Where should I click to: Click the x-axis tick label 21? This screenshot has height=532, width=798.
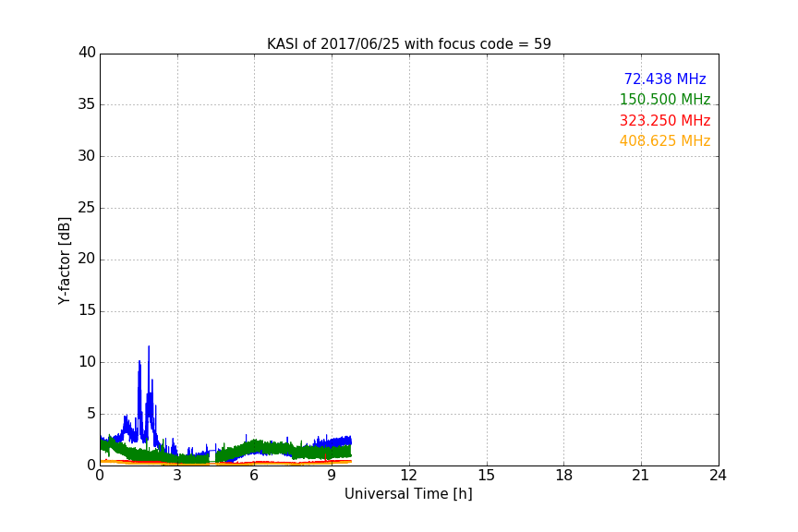click(x=641, y=476)
